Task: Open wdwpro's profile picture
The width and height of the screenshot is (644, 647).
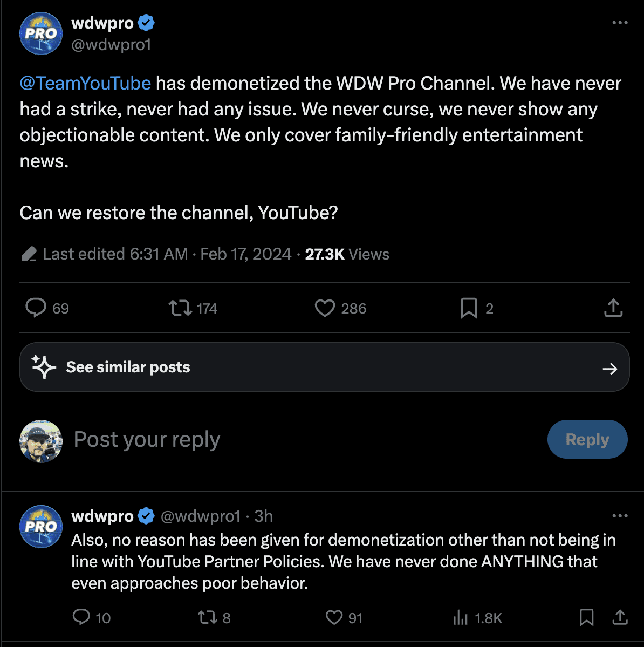Action: pos(40,33)
